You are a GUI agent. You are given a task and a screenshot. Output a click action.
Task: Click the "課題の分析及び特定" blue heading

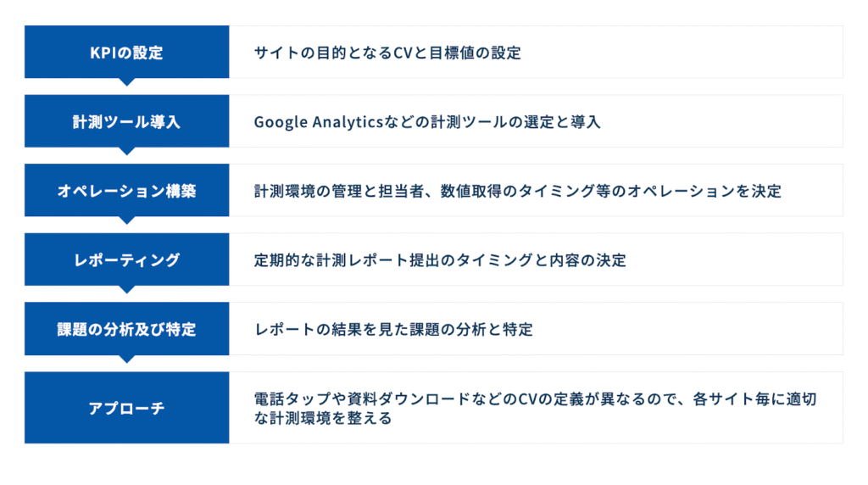pyautogui.click(x=126, y=329)
